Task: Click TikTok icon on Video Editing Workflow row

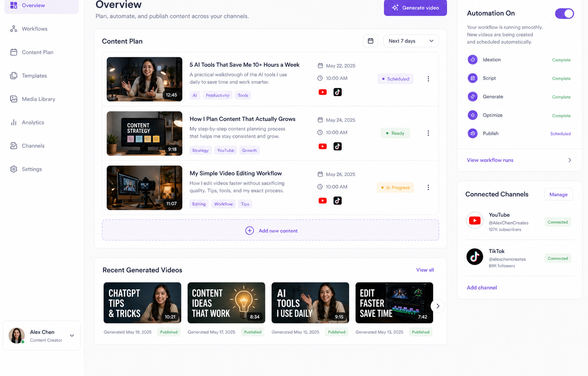Action: pyautogui.click(x=337, y=201)
